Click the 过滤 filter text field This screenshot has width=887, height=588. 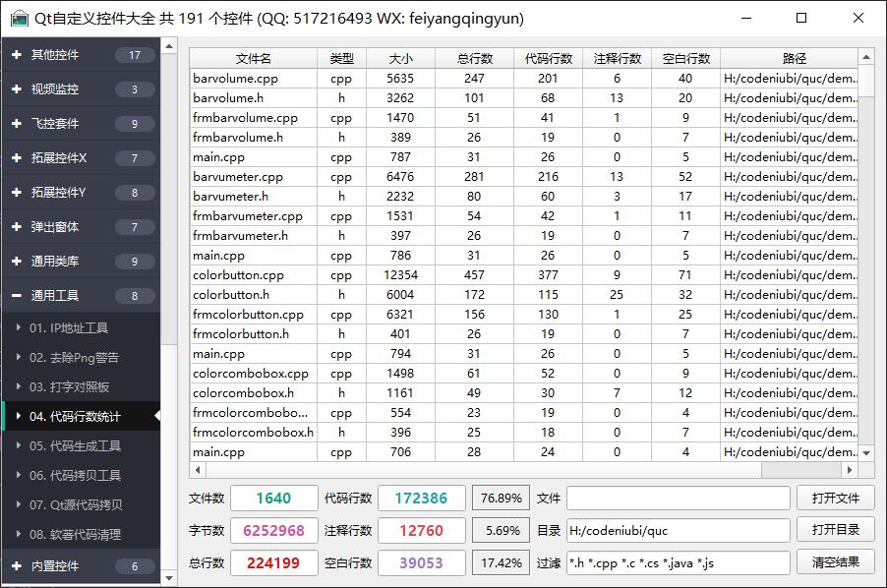(678, 563)
